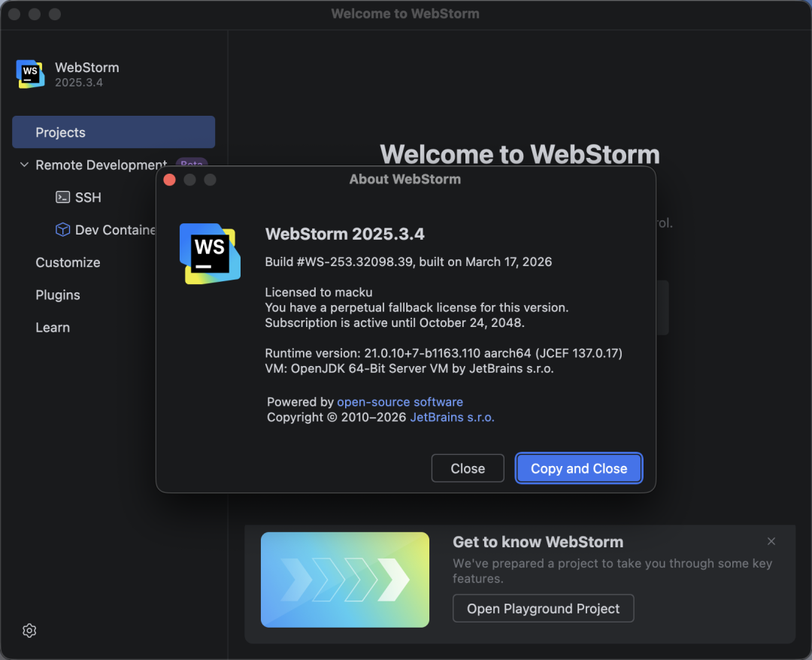Dismiss the Get to know WebStorm banner

771,541
